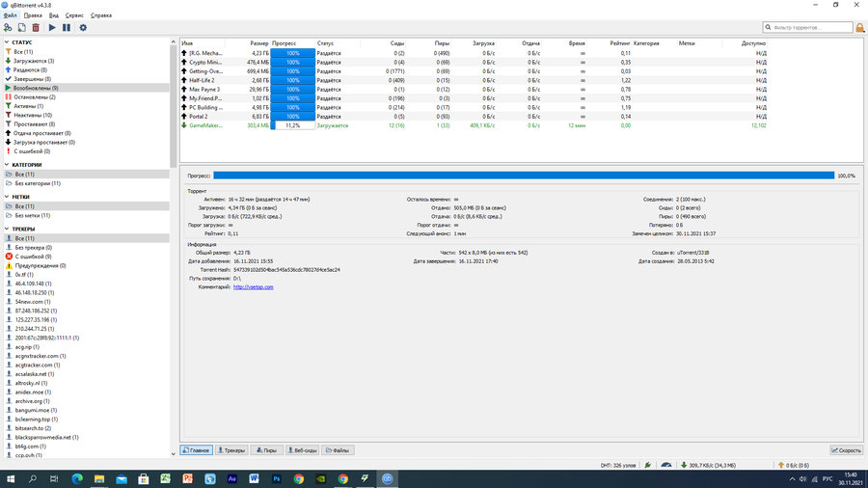Select the Crypto Mini torrent row
The image size is (868, 488).
[474, 62]
